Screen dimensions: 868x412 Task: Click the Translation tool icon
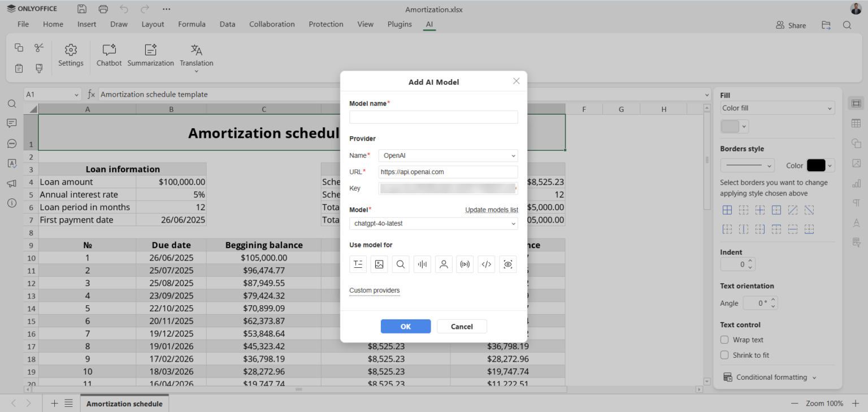[x=196, y=50]
